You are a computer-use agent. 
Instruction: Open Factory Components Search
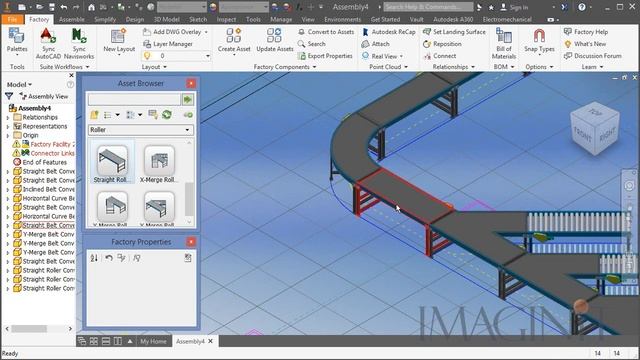[x=312, y=44]
